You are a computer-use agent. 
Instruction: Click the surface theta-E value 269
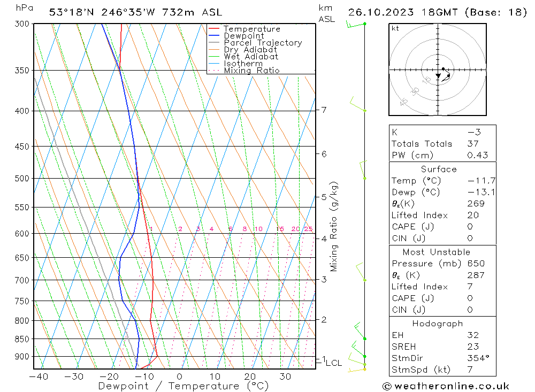[476, 204]
